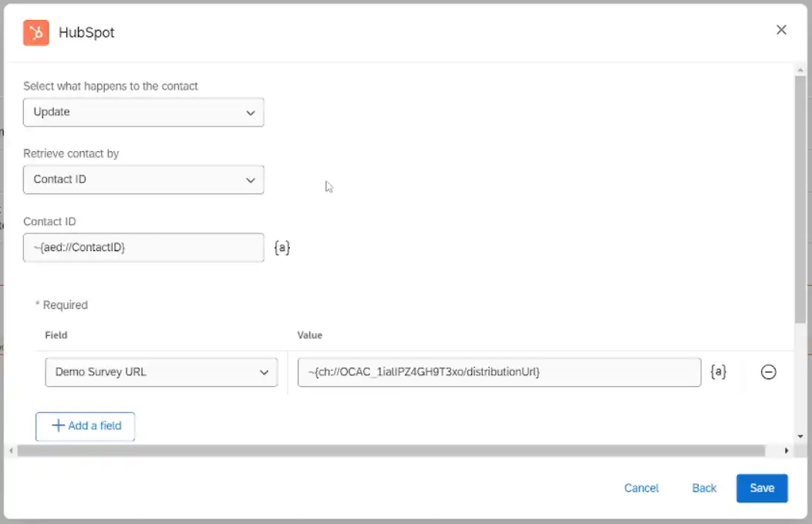This screenshot has width=812, height=524.
Task: Click the distributionUrl value input field
Action: tap(499, 372)
